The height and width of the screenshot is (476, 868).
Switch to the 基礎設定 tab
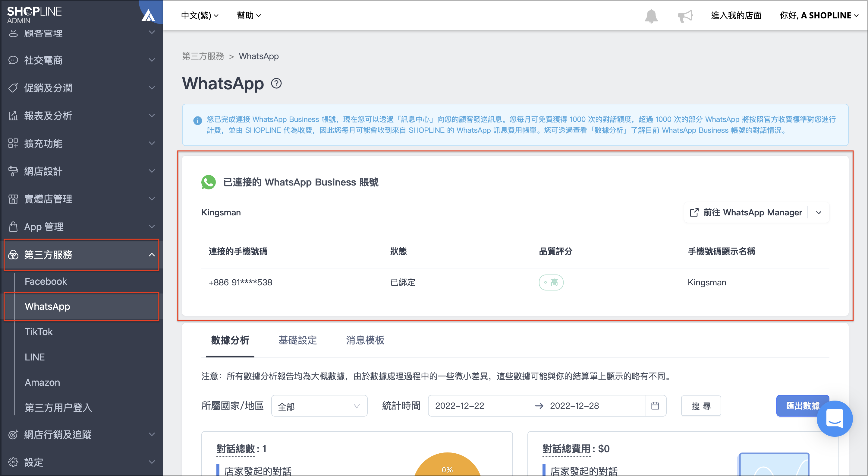(x=297, y=340)
